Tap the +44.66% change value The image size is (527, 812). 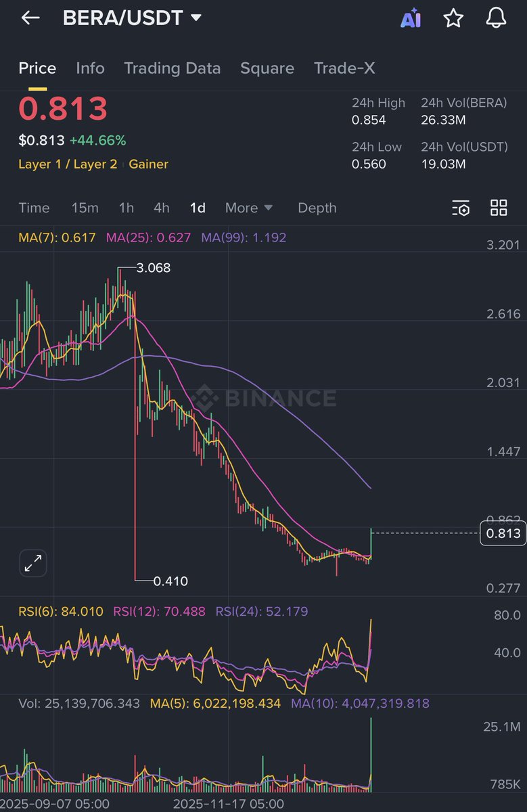coord(97,141)
